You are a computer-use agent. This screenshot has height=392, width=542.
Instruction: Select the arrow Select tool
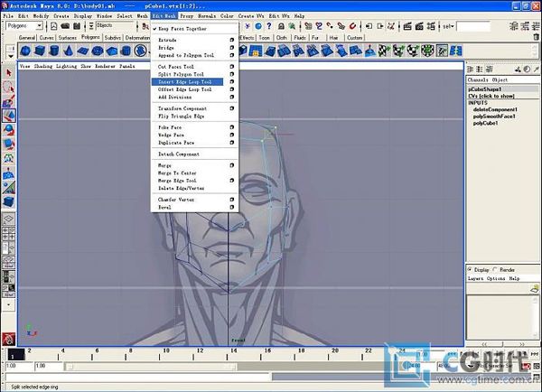9,72
